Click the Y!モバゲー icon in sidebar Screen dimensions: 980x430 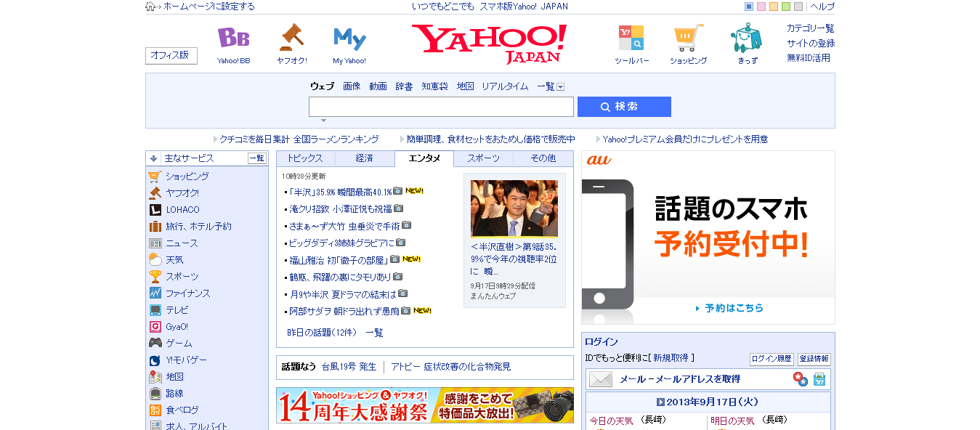click(155, 360)
